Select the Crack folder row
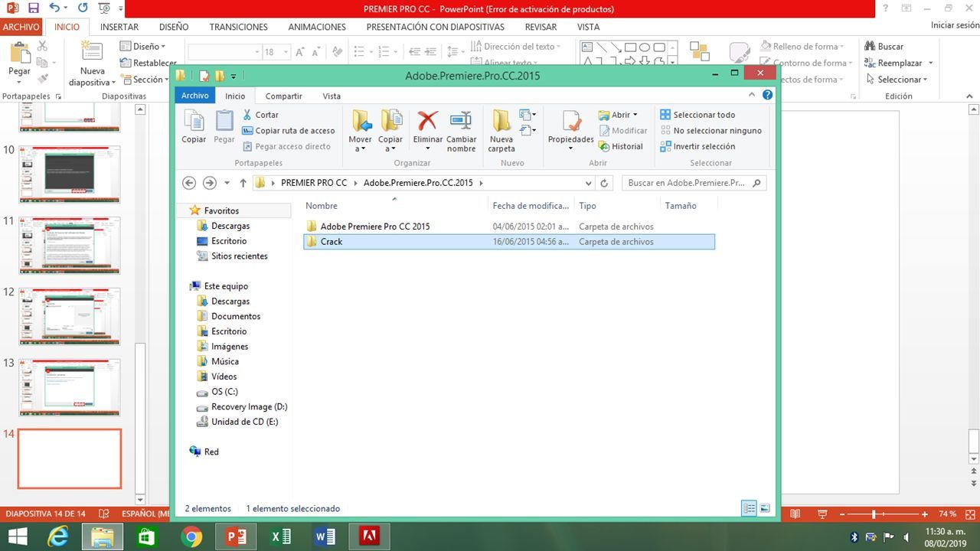Image resolution: width=980 pixels, height=551 pixels. click(x=509, y=242)
